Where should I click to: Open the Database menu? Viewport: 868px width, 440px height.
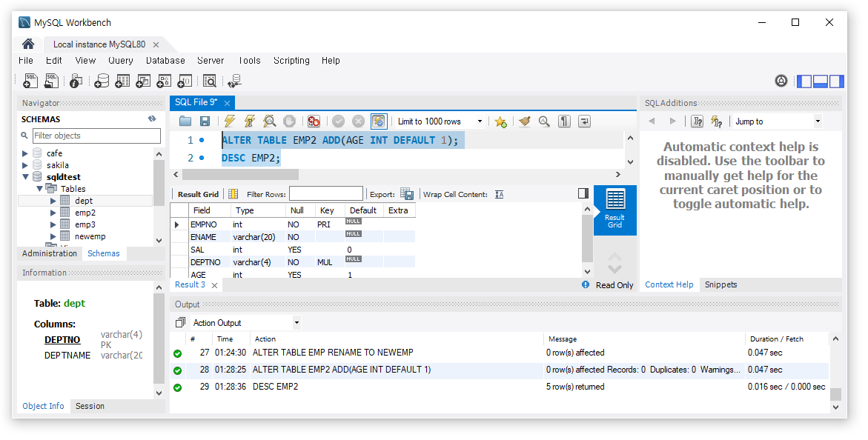165,60
